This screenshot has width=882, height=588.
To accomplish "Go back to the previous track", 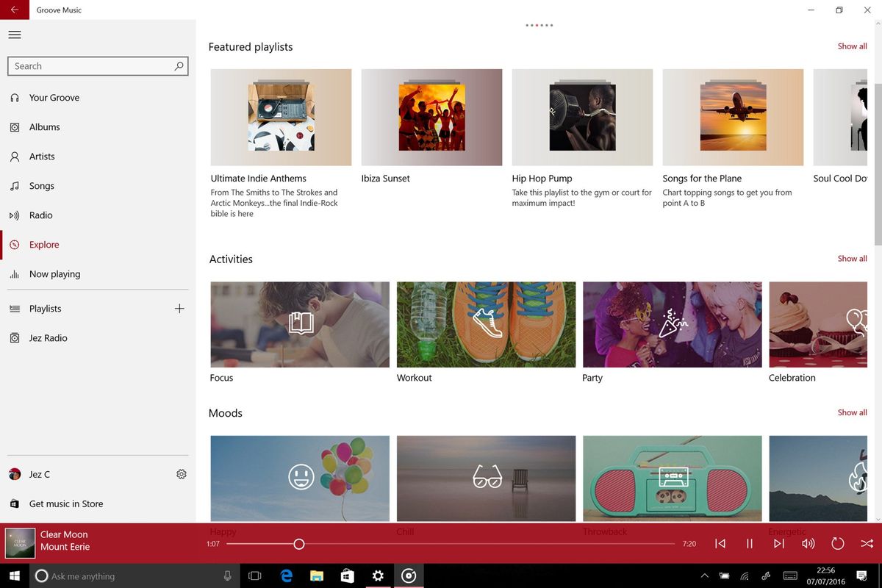I will pos(720,543).
